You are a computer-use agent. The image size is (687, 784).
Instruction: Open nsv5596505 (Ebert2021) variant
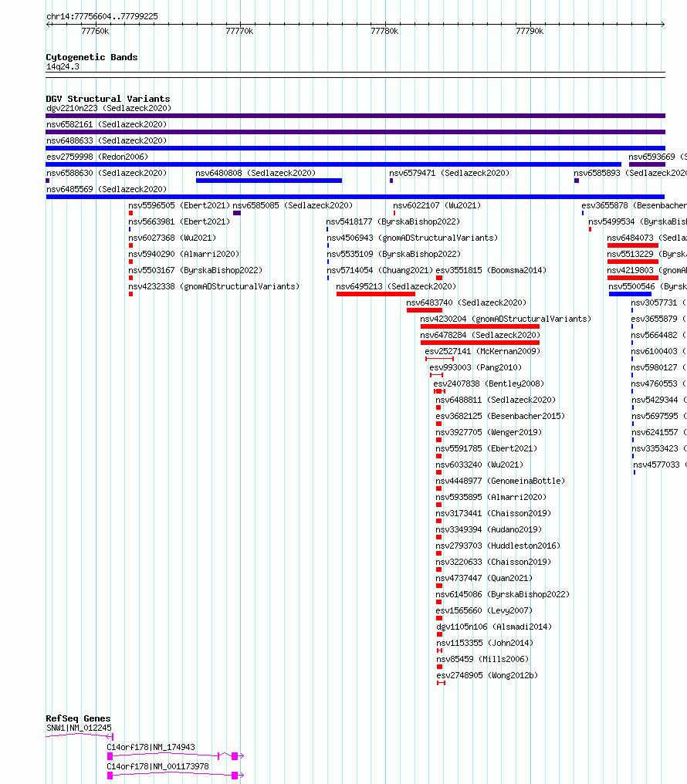(179, 205)
